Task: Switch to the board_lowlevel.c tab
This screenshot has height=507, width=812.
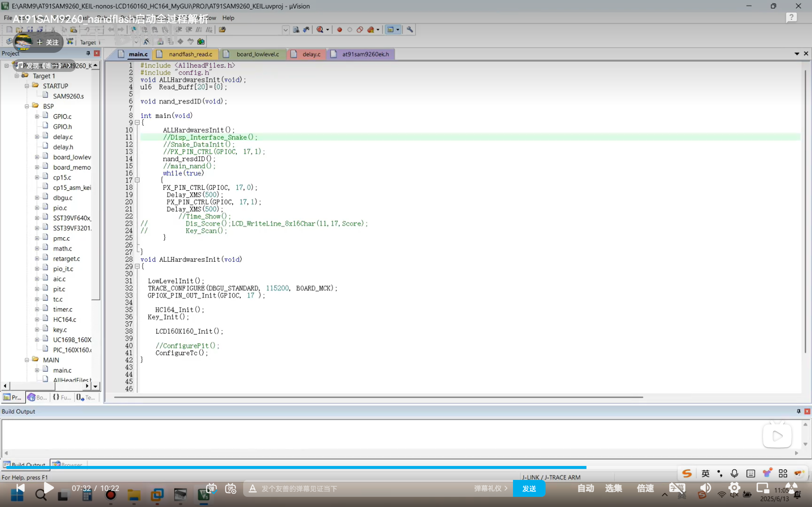Action: click(252, 54)
